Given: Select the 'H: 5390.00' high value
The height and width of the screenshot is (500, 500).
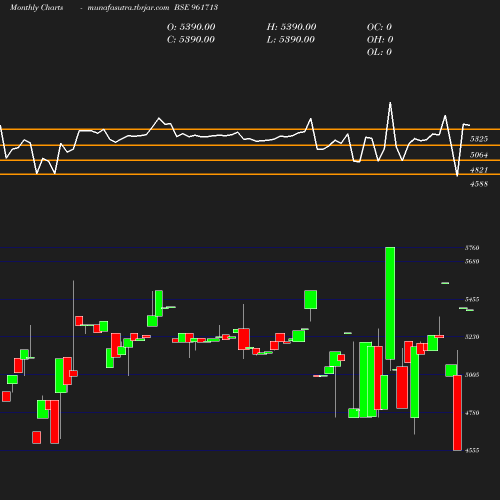Looking at the screenshot, I should point(291,27).
